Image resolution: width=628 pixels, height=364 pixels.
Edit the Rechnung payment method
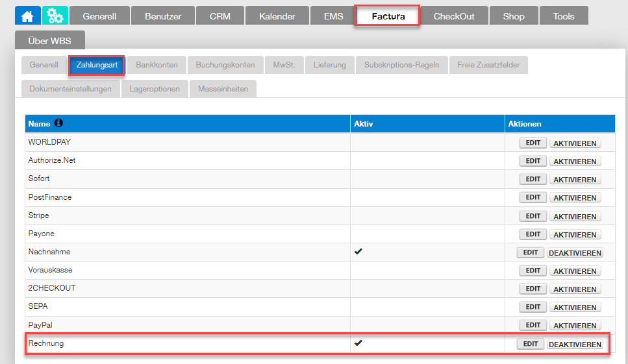coord(531,344)
